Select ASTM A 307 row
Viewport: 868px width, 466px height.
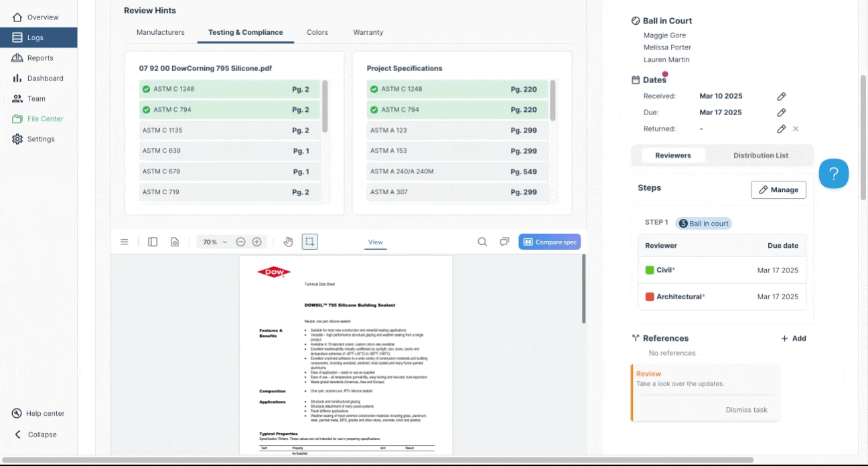[x=457, y=192]
